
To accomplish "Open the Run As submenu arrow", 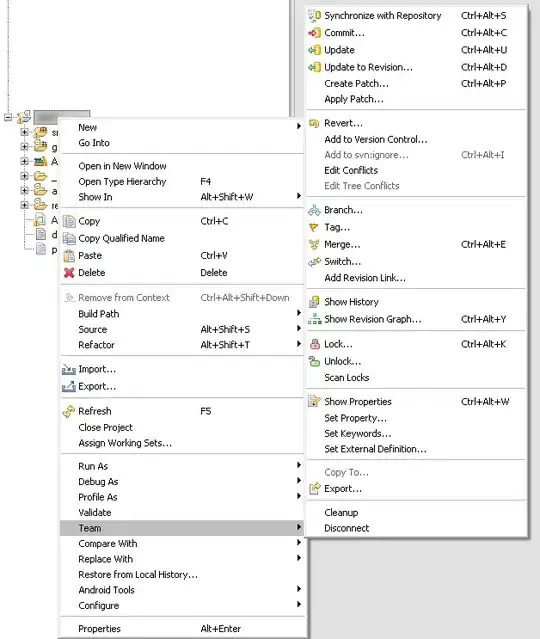I will pos(299,465).
